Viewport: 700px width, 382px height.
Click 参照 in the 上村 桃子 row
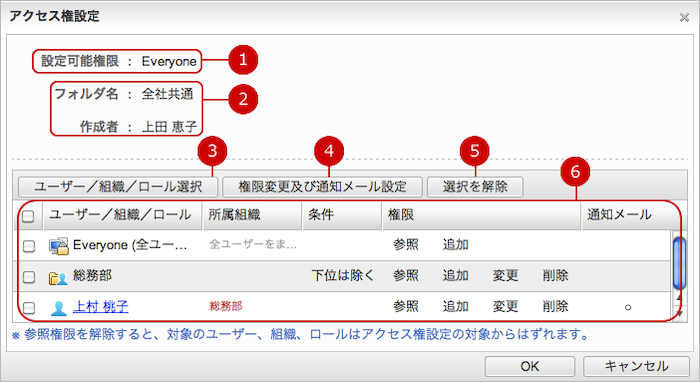tap(405, 307)
